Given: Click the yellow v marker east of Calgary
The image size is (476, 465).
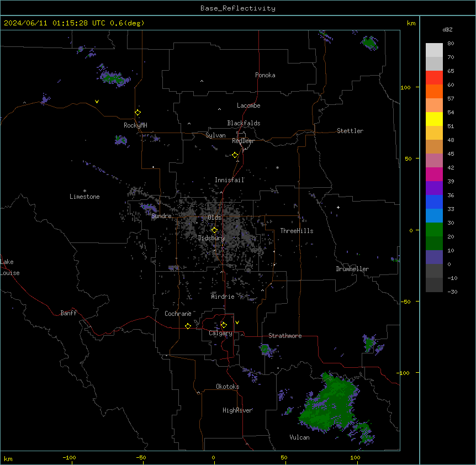Looking at the screenshot, I should (x=237, y=323).
